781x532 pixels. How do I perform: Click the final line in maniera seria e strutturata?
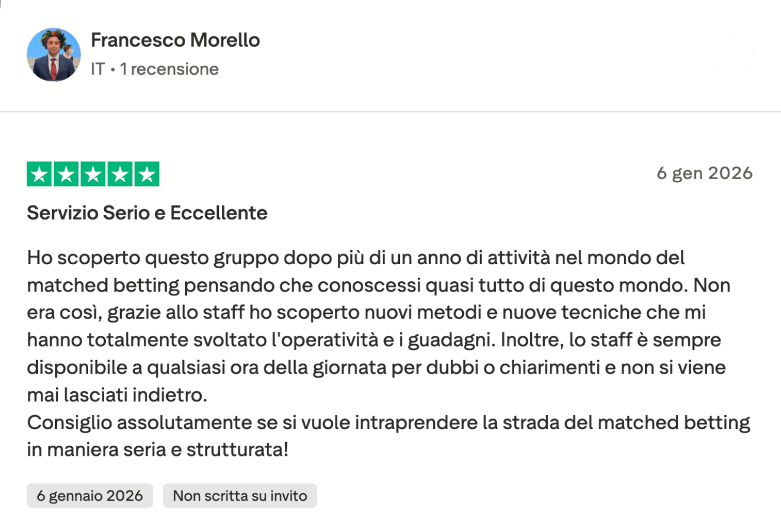click(x=158, y=450)
